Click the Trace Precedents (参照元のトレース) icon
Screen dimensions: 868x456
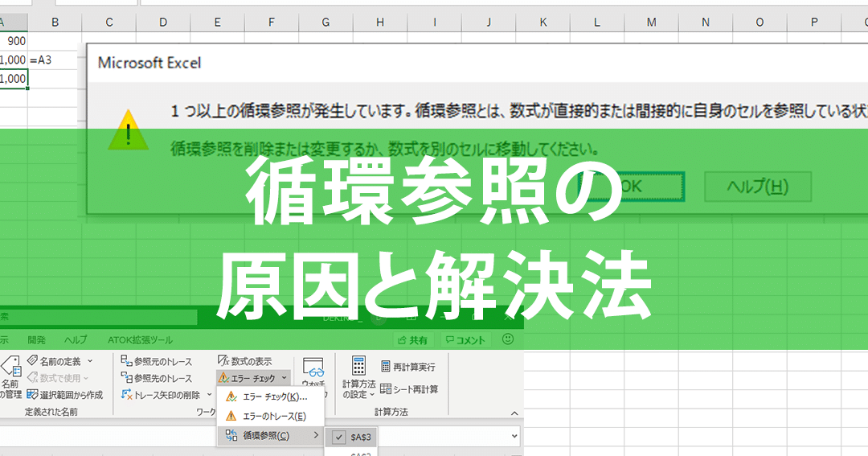(126, 362)
